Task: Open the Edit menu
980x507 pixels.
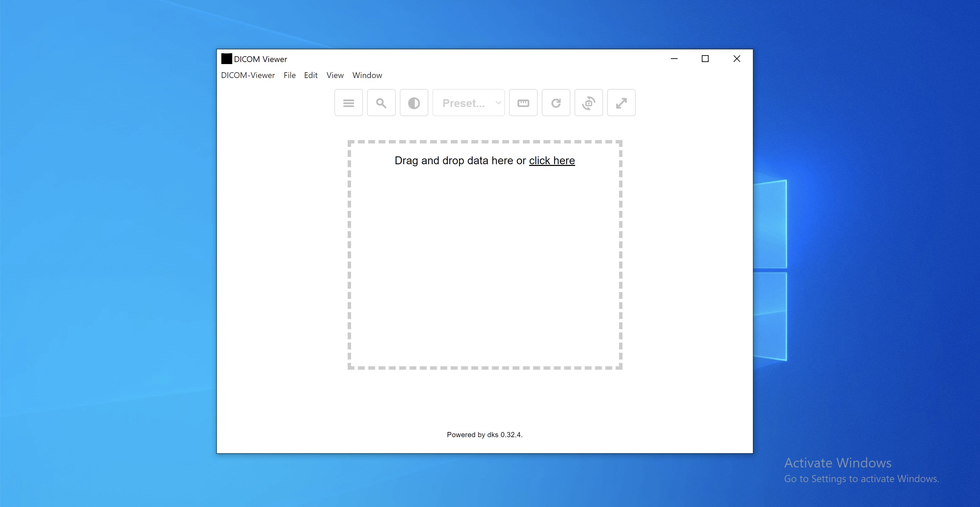Action: click(311, 75)
